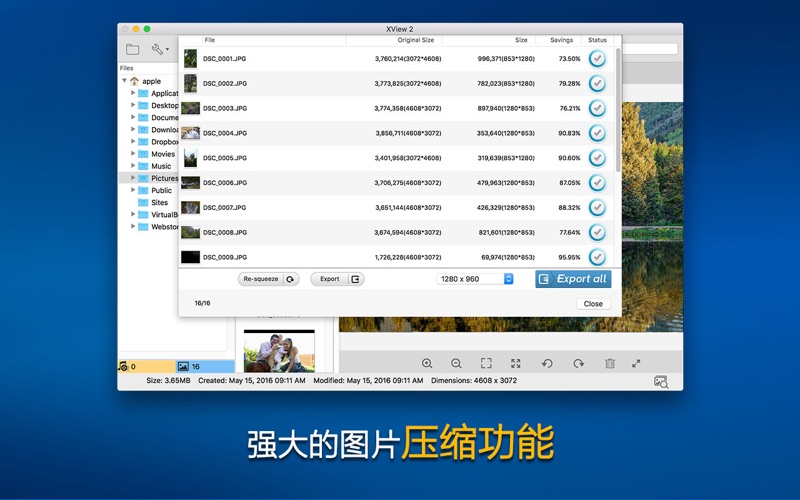
Task: Rotate the image counterclockwise
Action: (x=547, y=364)
